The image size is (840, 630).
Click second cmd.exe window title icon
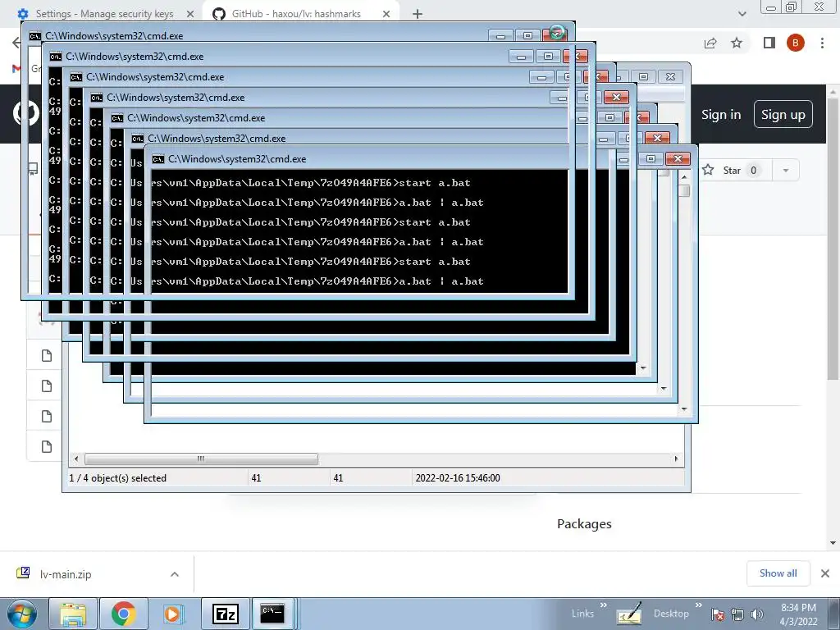pyautogui.click(x=55, y=57)
